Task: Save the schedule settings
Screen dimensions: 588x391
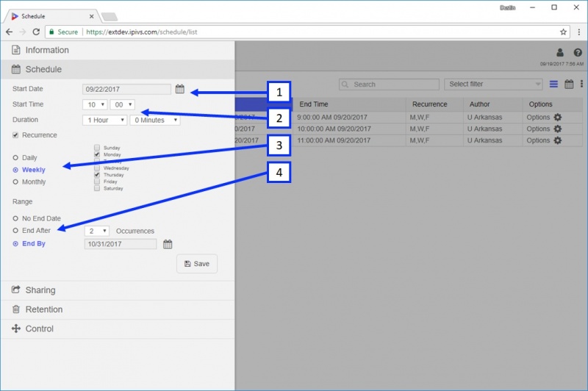Action: click(197, 264)
